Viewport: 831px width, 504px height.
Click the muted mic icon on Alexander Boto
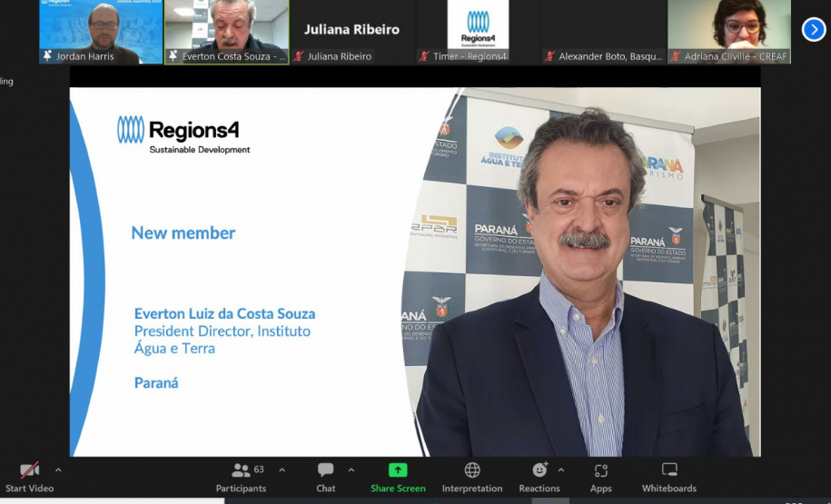coord(549,56)
